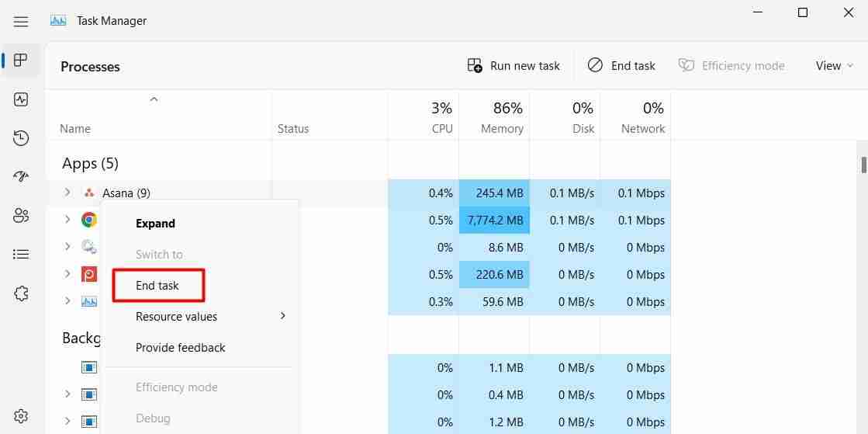Click the 245.4 MB memory cell

494,193
